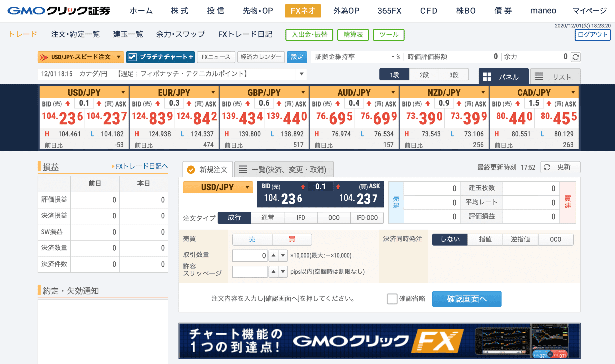Image resolution: width=615 pixels, height=364 pixels.
Task: Set 決済同時発注 to しない
Action: coord(450,239)
